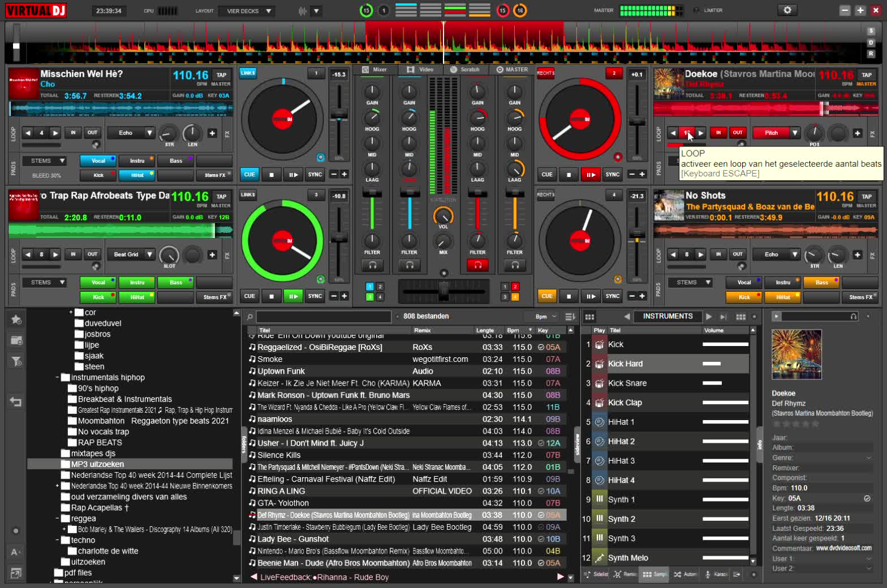Click the search magnifier icon
Viewport: 887px width, 588px height.
(249, 317)
